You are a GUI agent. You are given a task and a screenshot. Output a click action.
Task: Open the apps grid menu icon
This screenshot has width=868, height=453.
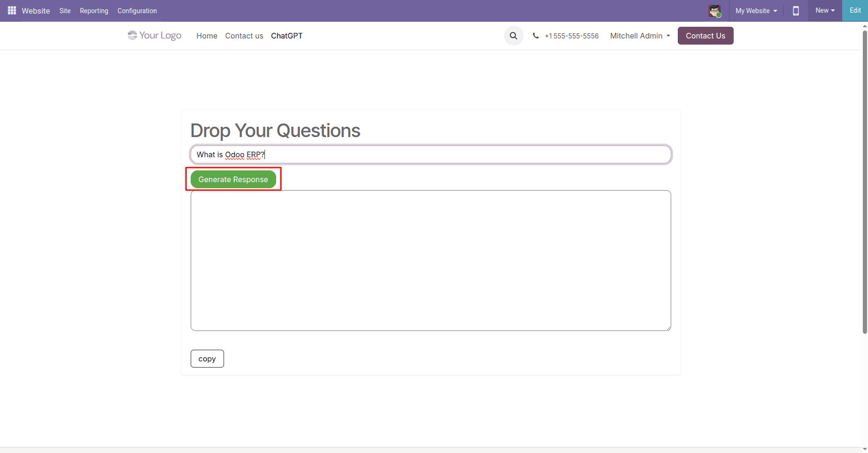pyautogui.click(x=12, y=10)
